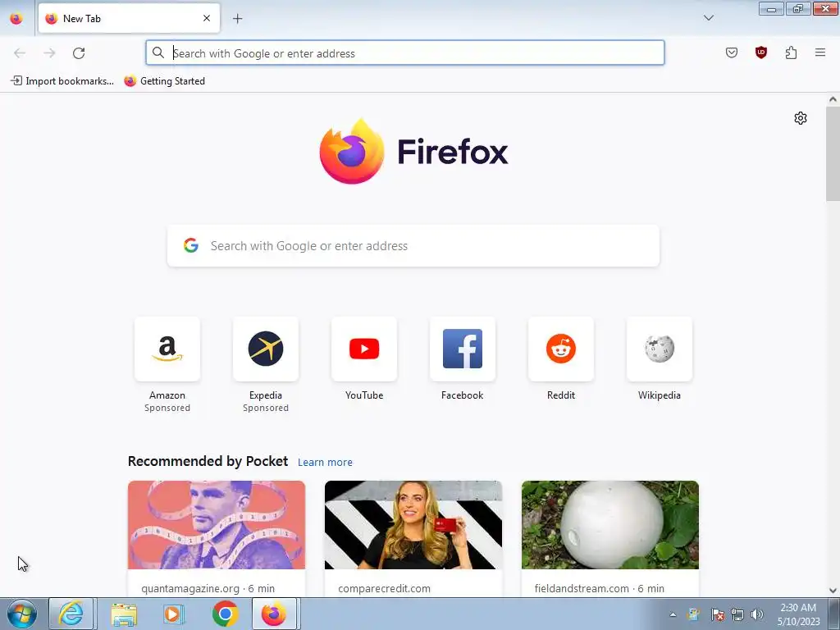
Task: Open Save to Pocket button
Action: click(x=732, y=52)
